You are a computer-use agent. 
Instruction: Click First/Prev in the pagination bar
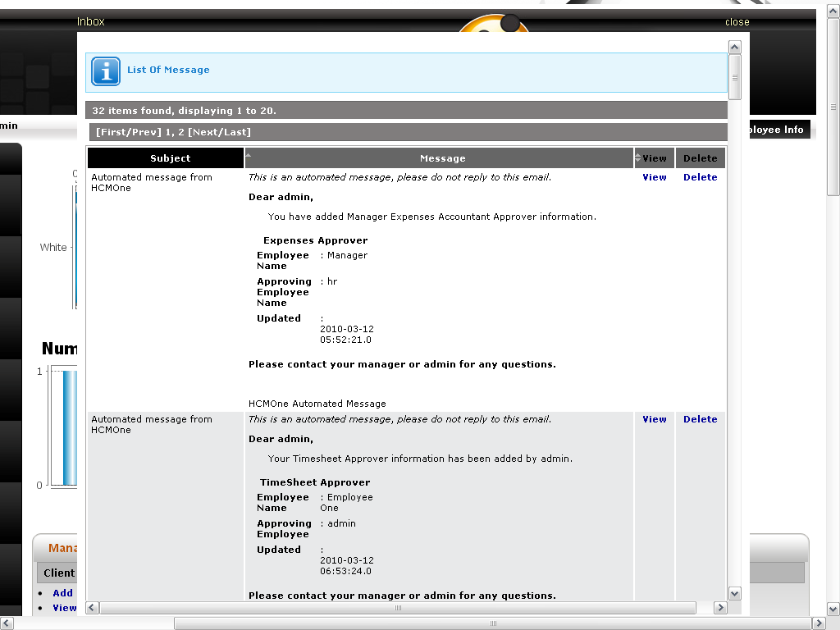(x=129, y=132)
